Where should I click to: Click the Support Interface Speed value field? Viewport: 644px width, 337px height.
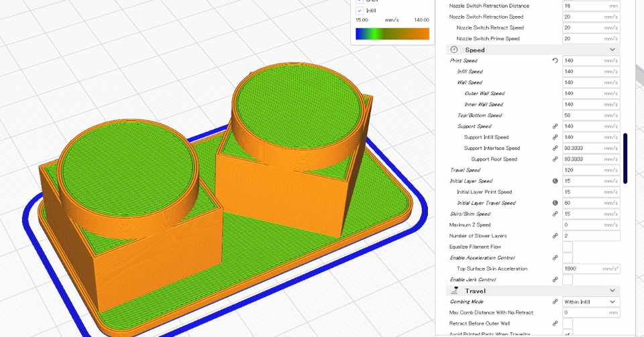click(591, 149)
